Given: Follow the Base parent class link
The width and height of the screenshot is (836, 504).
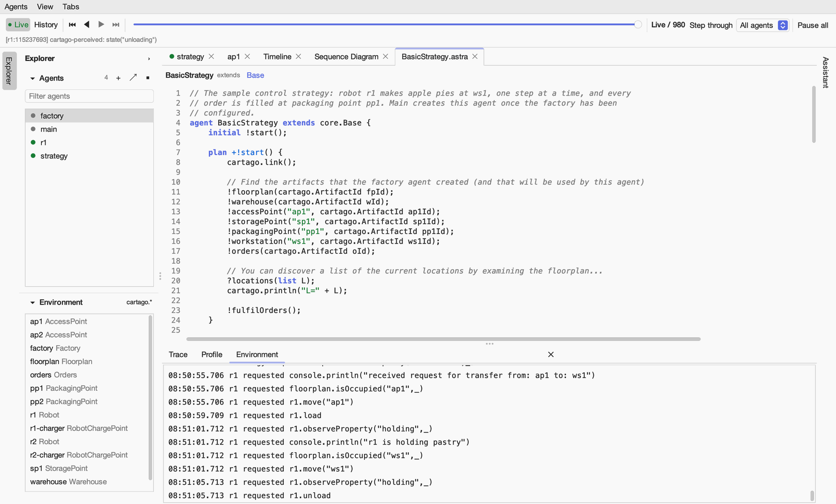Looking at the screenshot, I should pos(255,75).
